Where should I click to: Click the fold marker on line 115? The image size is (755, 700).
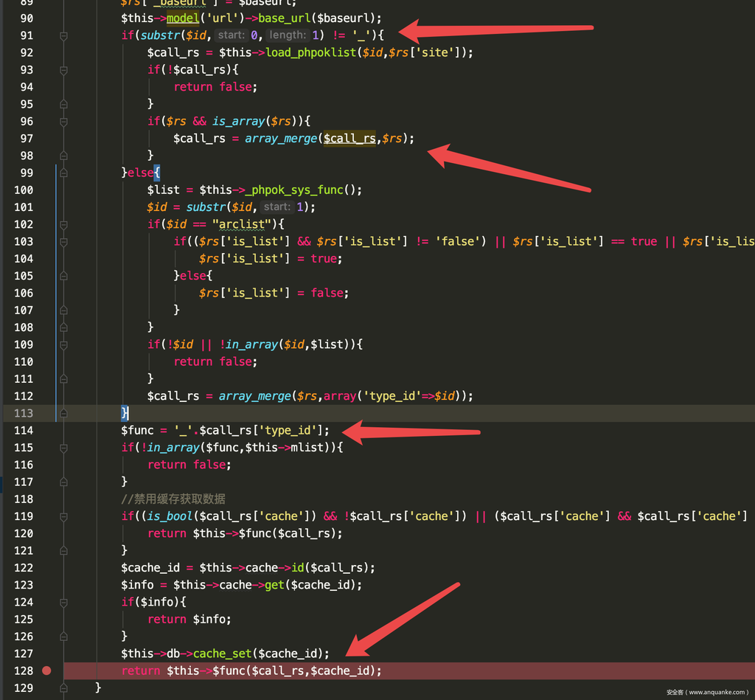point(64,448)
